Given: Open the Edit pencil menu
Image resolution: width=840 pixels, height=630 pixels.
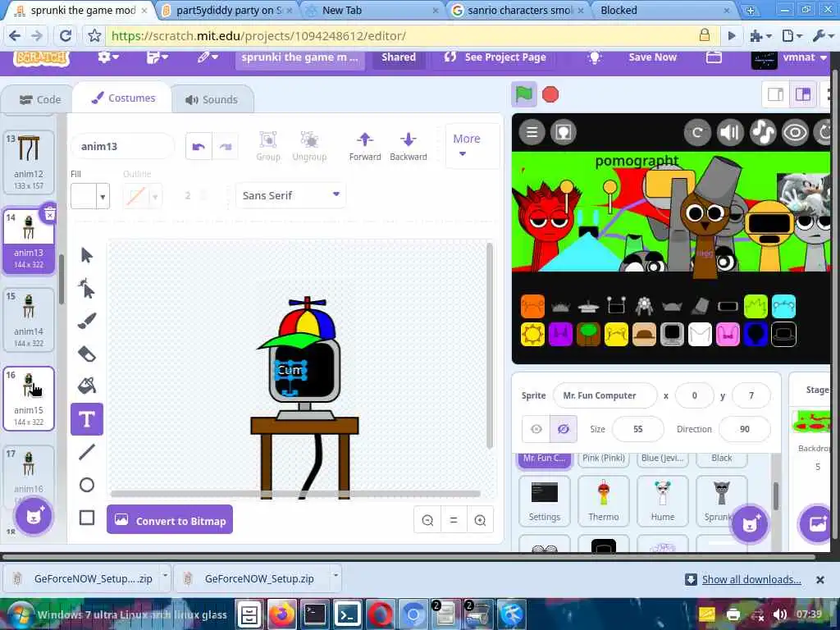Looking at the screenshot, I should [208, 57].
